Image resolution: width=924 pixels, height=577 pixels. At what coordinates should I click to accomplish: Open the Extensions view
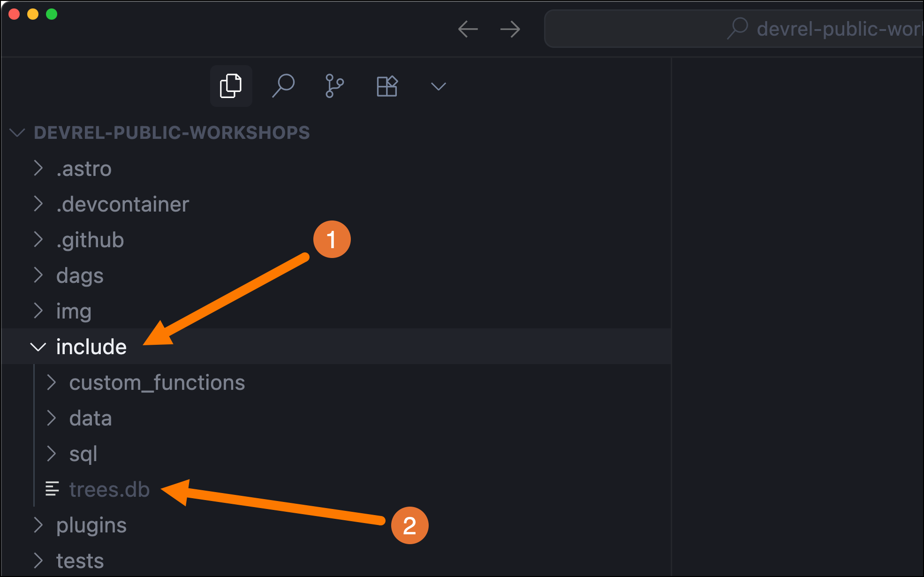(x=386, y=86)
